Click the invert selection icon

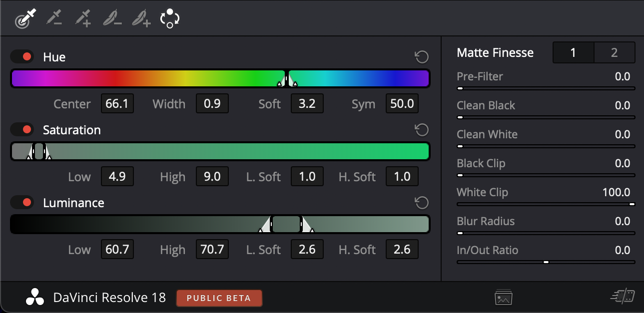point(170,18)
